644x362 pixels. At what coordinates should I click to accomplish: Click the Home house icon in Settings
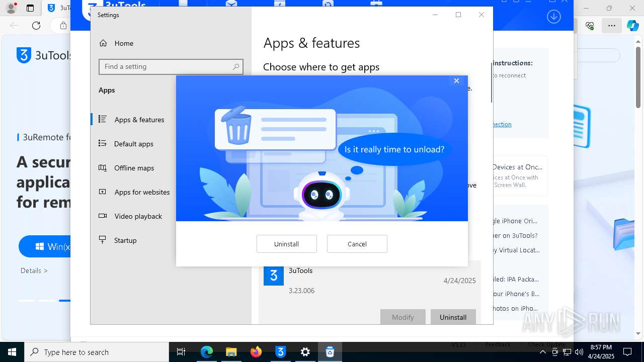point(103,43)
